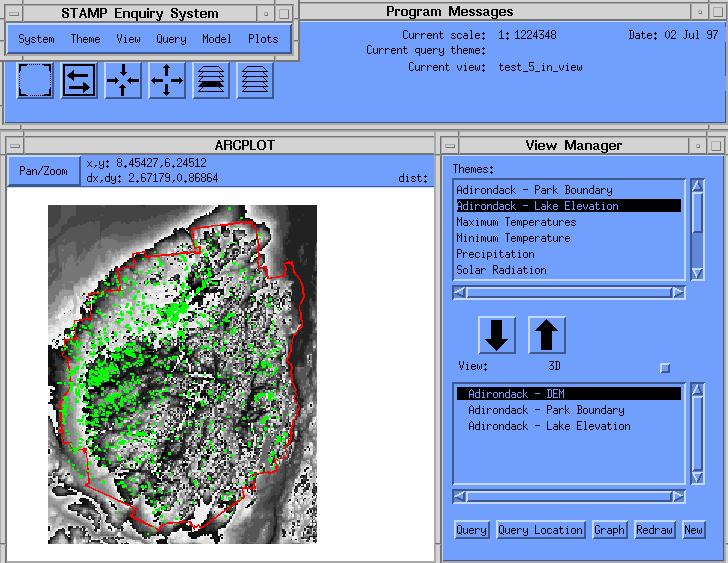Screen dimensions: 728x563
Task: Select the rectangular extent box tool icon
Action: pos(35,80)
